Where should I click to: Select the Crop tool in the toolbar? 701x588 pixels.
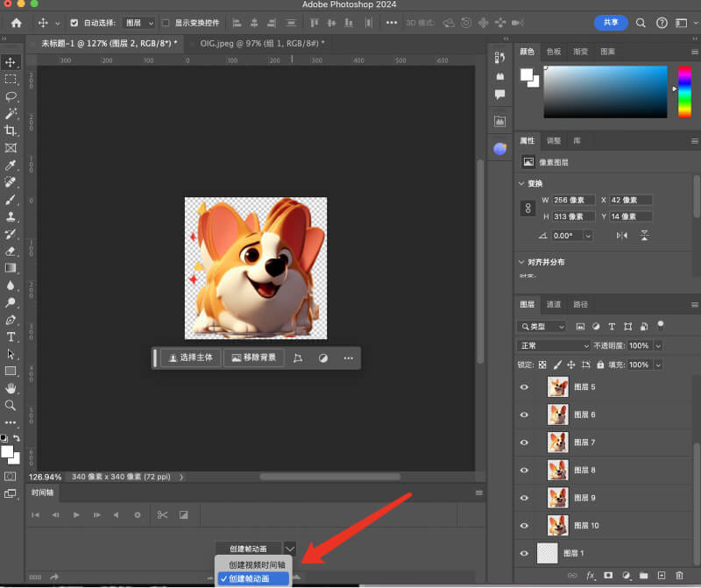click(11, 131)
